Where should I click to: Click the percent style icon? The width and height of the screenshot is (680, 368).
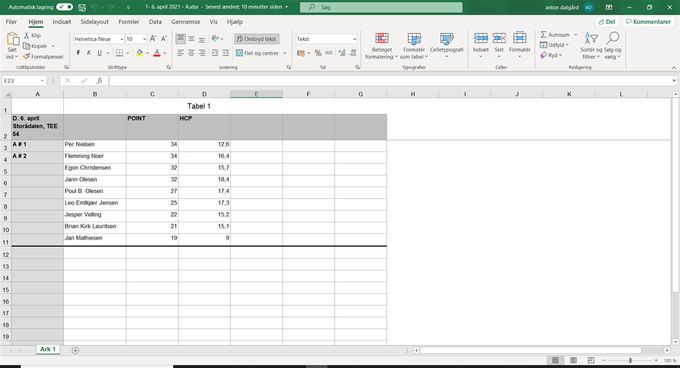(x=318, y=53)
